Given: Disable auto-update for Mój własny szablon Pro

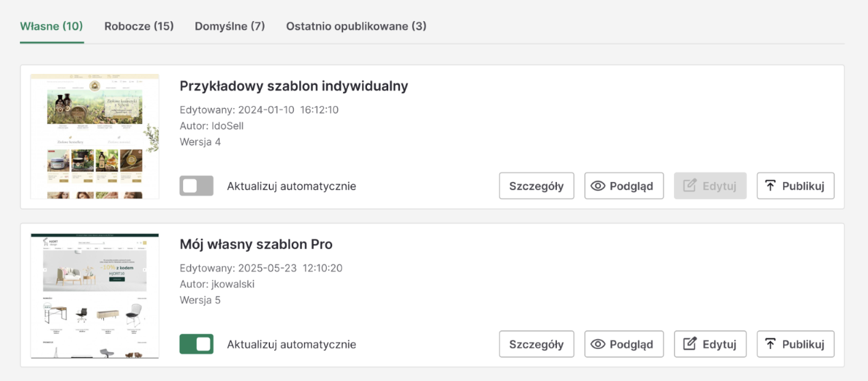Looking at the screenshot, I should click(x=197, y=344).
